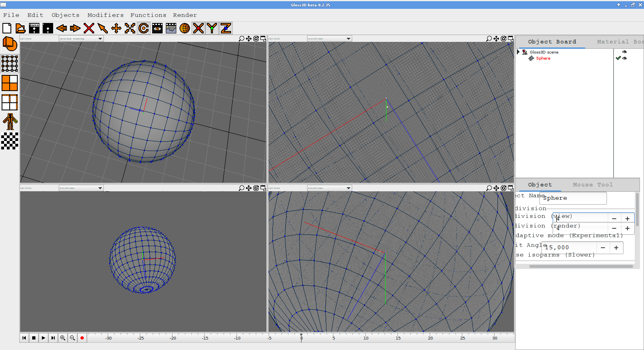Click the render view eye clapperboard icon
The height and width of the screenshot is (350, 644).
tap(157, 28)
